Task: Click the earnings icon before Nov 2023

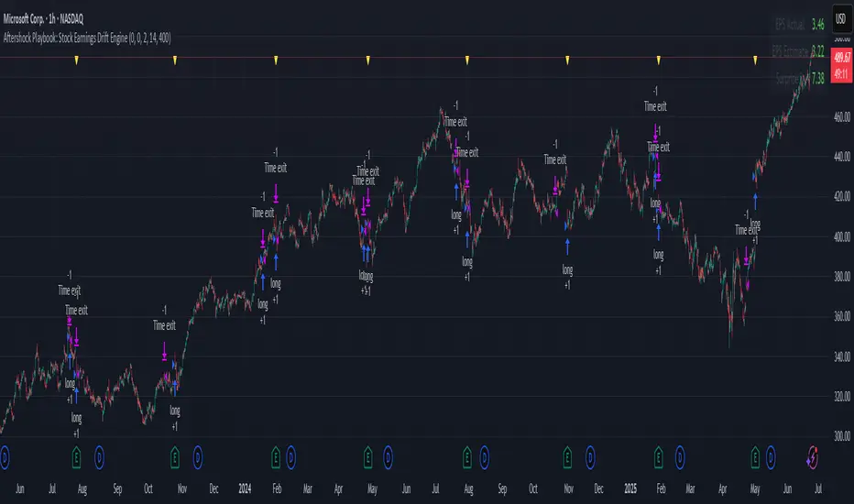Action: 175,454
